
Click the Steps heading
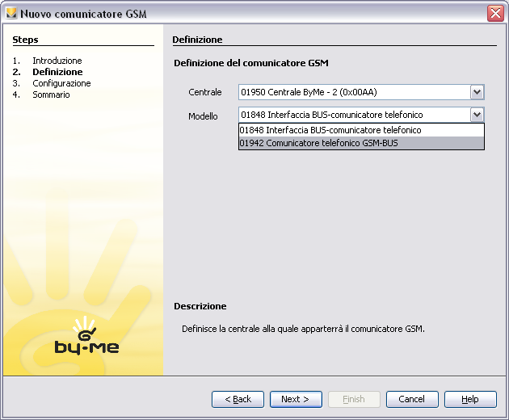click(25, 40)
